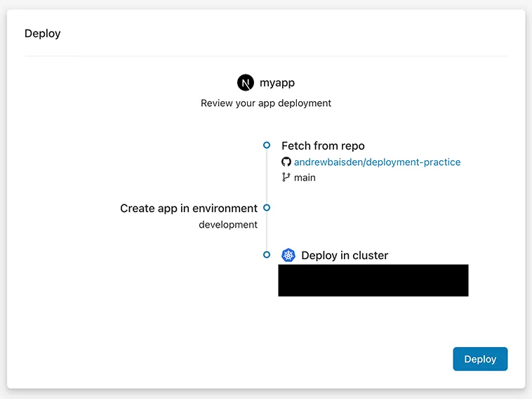Select the Deploy in cluster step marker

click(267, 255)
